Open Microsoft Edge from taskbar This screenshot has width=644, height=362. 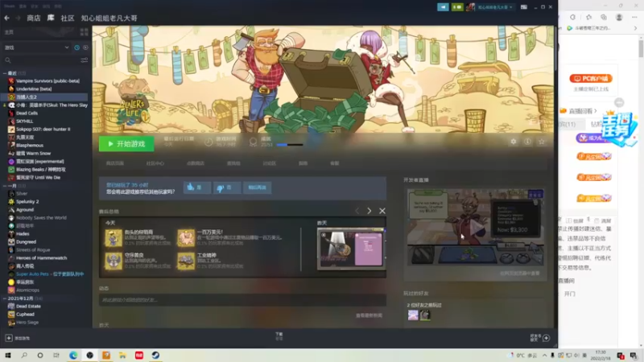(73, 355)
